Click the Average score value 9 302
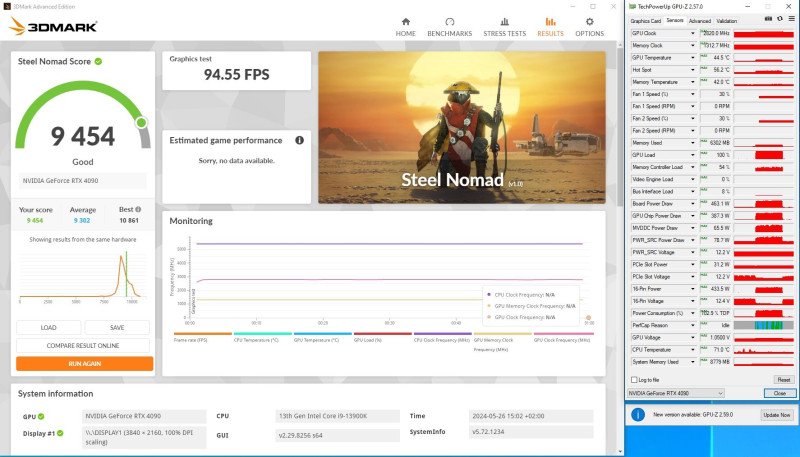800x457 pixels. [82, 221]
